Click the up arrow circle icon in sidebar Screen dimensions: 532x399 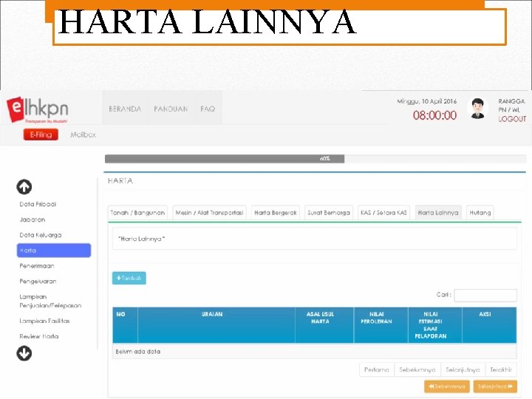click(x=24, y=187)
